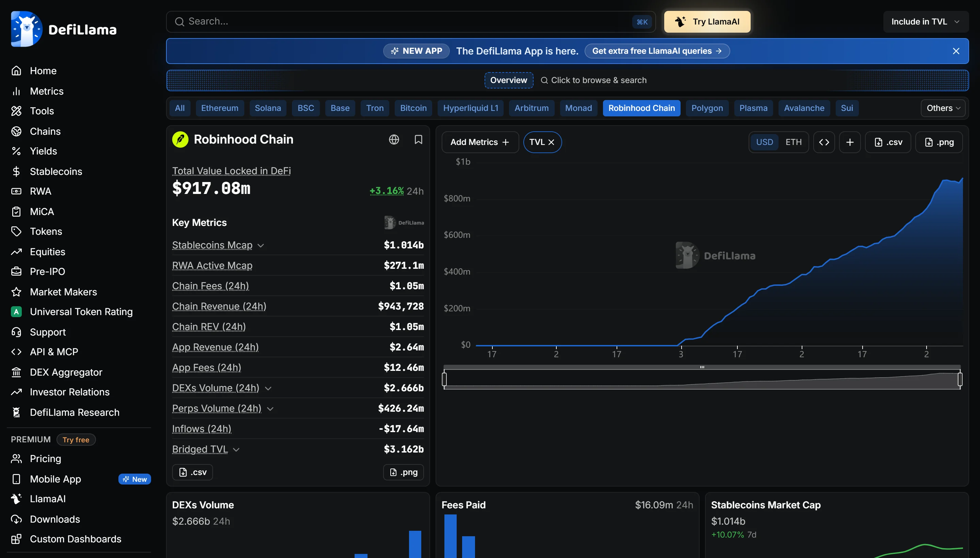This screenshot has height=558, width=980.
Task: Expand the Bridged TVL row
Action: click(236, 449)
